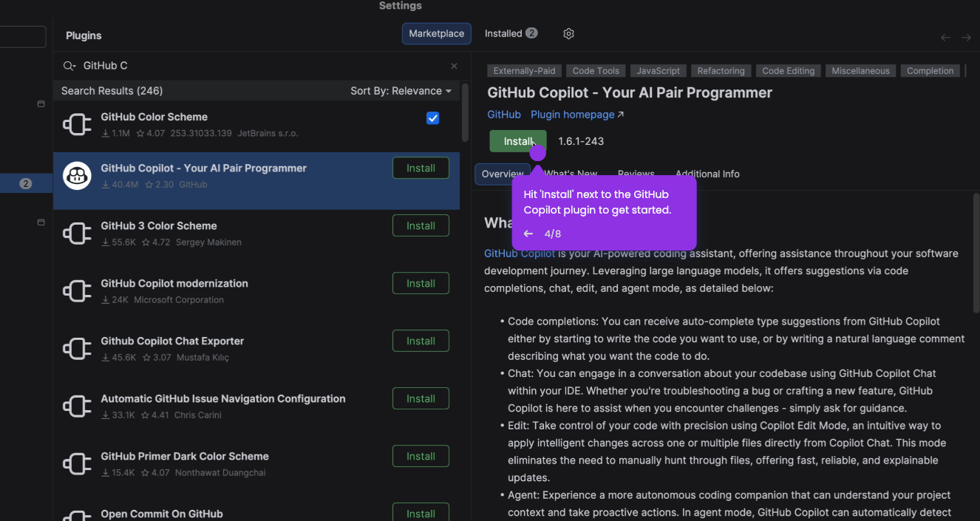
Task: Switch to the Installed tab
Action: click(x=511, y=33)
